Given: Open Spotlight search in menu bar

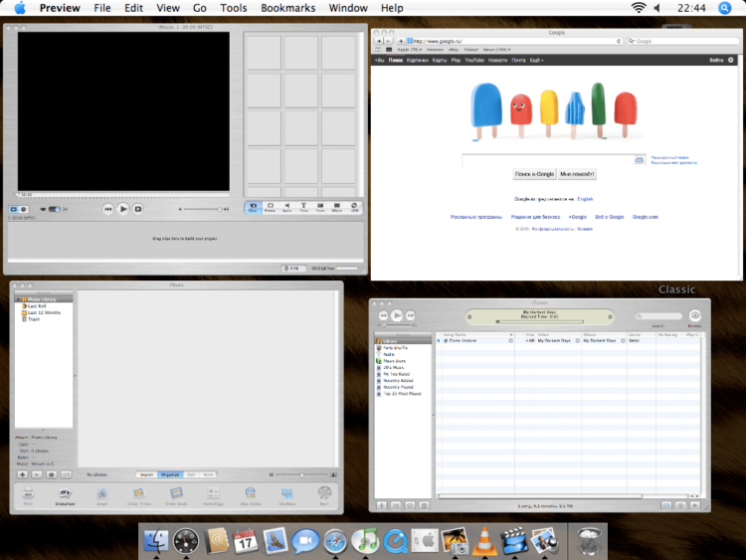Looking at the screenshot, I should (724, 8).
